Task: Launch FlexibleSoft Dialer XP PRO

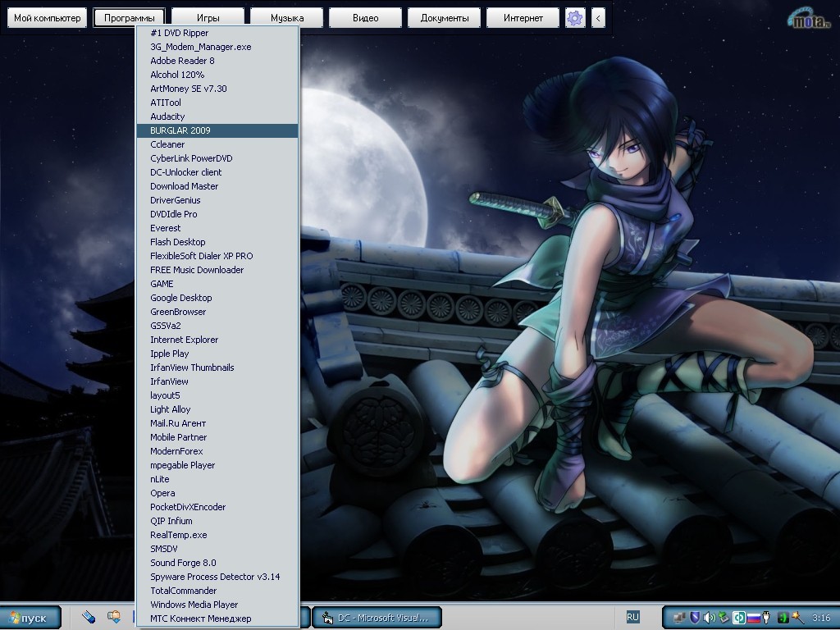Action: coord(217,256)
